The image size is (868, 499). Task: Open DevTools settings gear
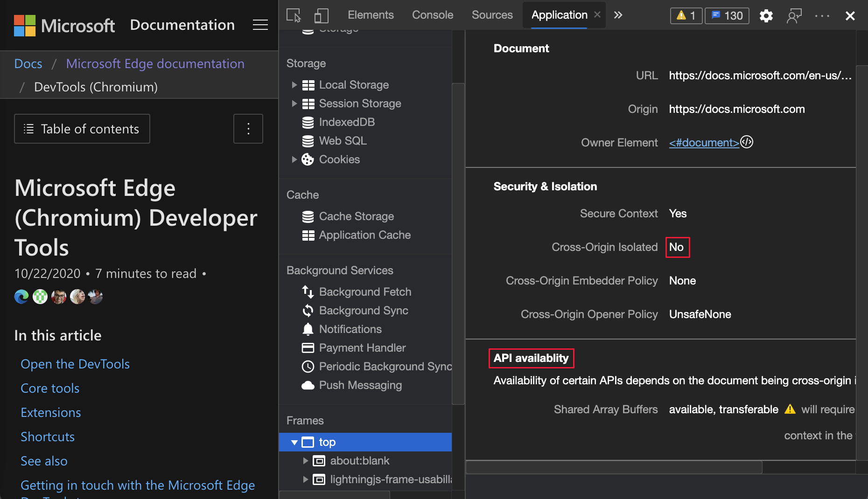click(766, 16)
